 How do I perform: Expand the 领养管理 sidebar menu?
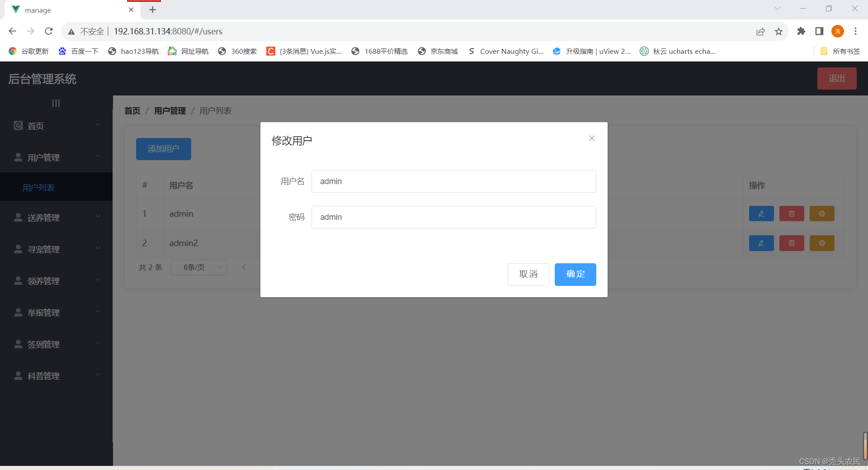(x=56, y=281)
